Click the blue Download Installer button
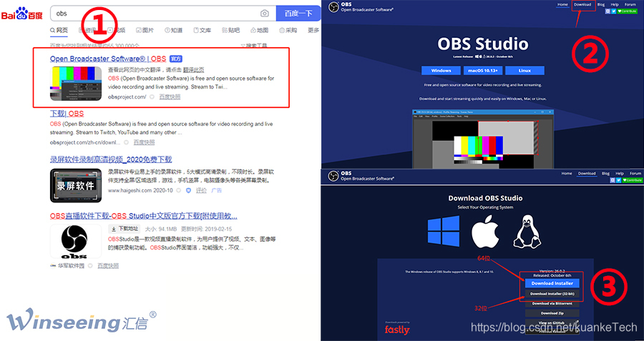Screen dimensions: 644x341 552,283
